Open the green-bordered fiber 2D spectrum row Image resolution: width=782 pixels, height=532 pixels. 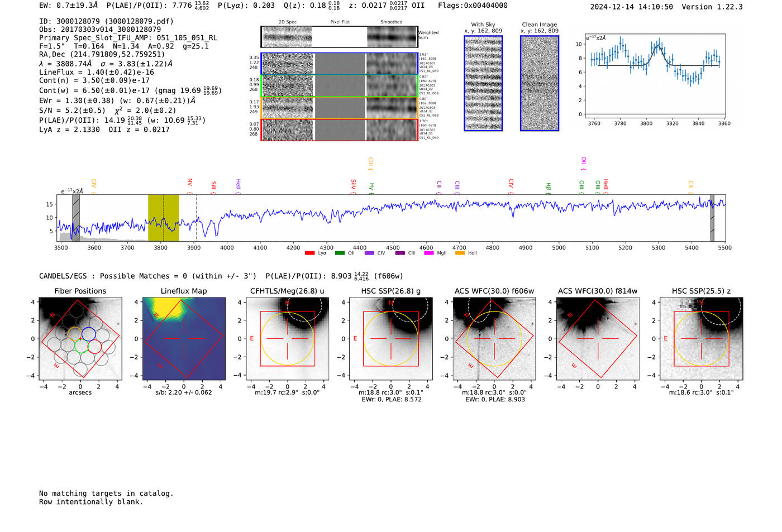[x=339, y=86]
